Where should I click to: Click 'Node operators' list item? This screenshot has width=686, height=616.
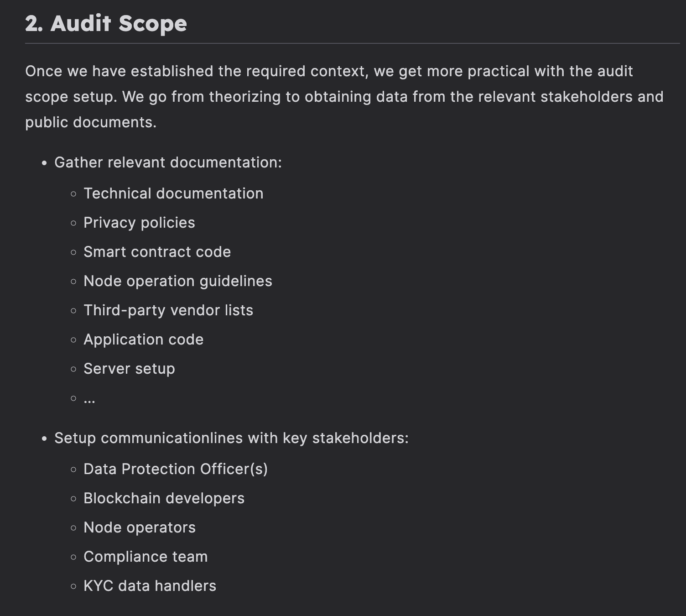pyautogui.click(x=140, y=527)
